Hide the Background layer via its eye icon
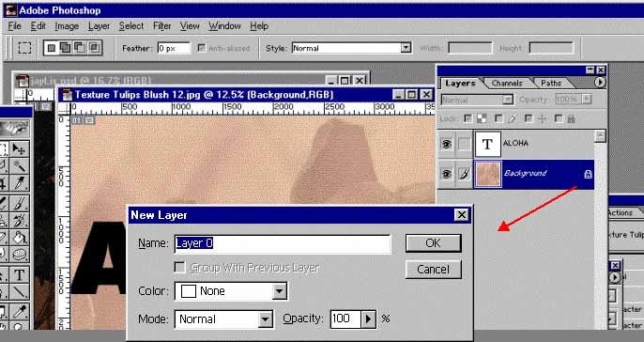644x342 pixels. [x=447, y=174]
